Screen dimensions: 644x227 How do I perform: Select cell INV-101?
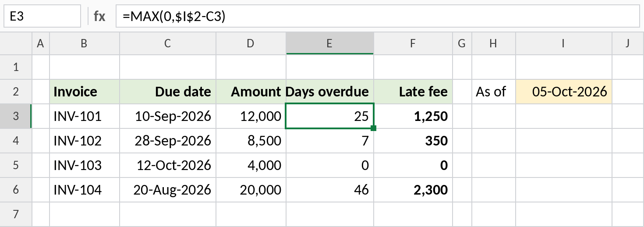[x=85, y=116]
